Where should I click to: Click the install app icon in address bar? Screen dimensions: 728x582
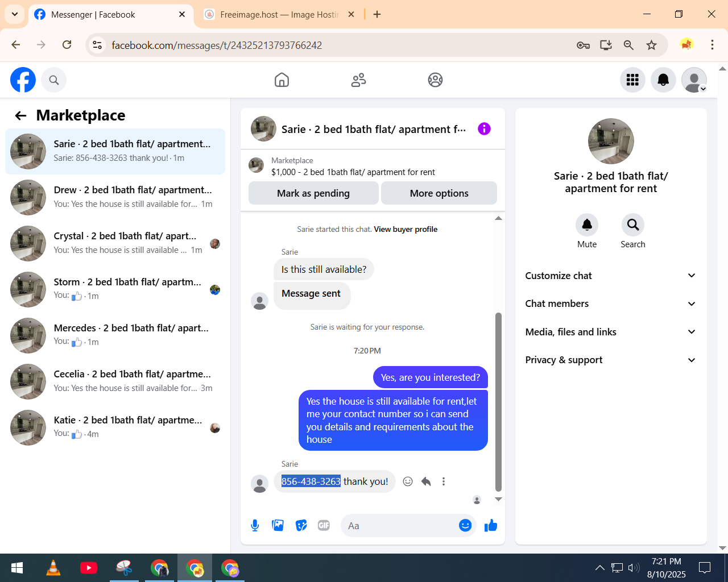(606, 45)
